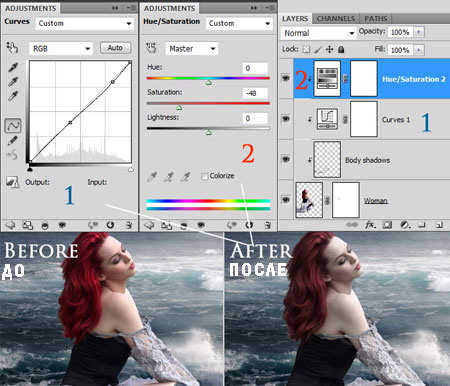This screenshot has height=386, width=450.
Task: Click the Saturation slider handle
Action: coord(179,107)
